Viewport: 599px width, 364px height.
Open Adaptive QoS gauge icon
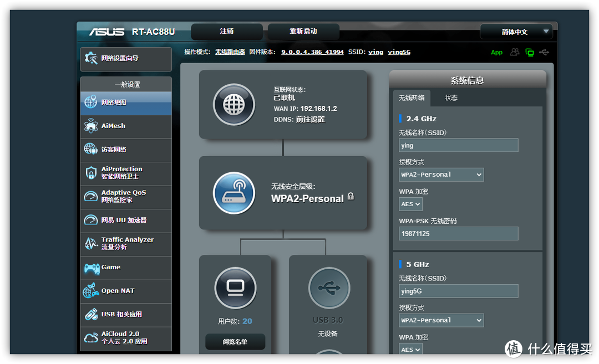[90, 196]
